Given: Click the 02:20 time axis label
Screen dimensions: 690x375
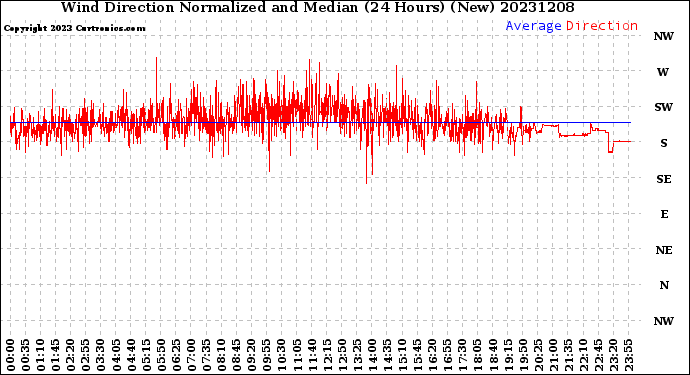Looking at the screenshot, I should pyautogui.click(x=71, y=355).
